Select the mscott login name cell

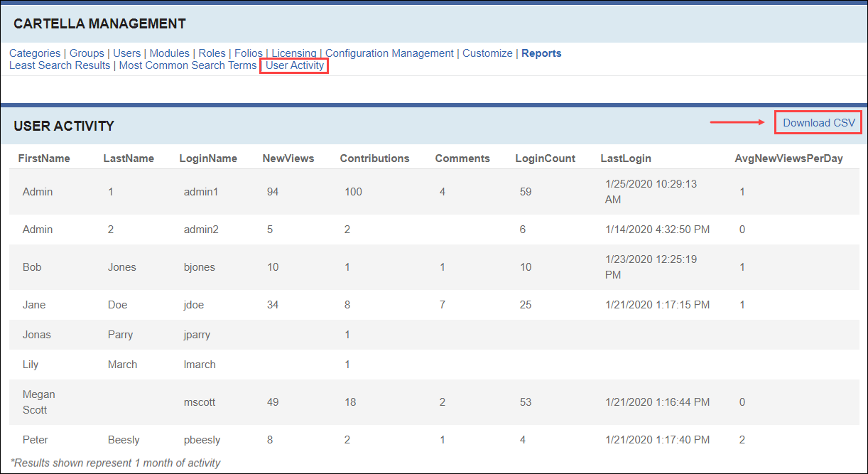pos(200,402)
